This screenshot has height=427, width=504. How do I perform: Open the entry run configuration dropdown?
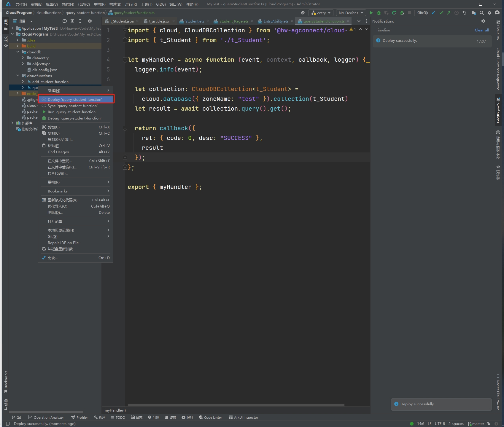coord(321,13)
